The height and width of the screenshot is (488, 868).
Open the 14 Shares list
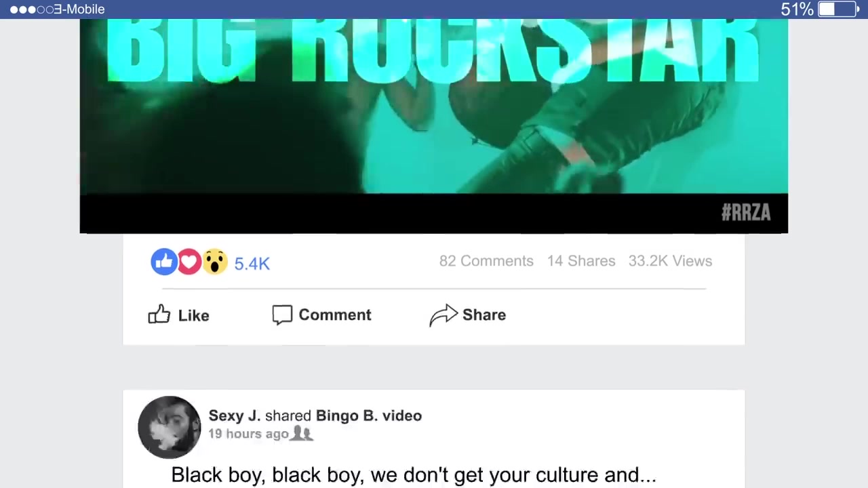tap(581, 261)
